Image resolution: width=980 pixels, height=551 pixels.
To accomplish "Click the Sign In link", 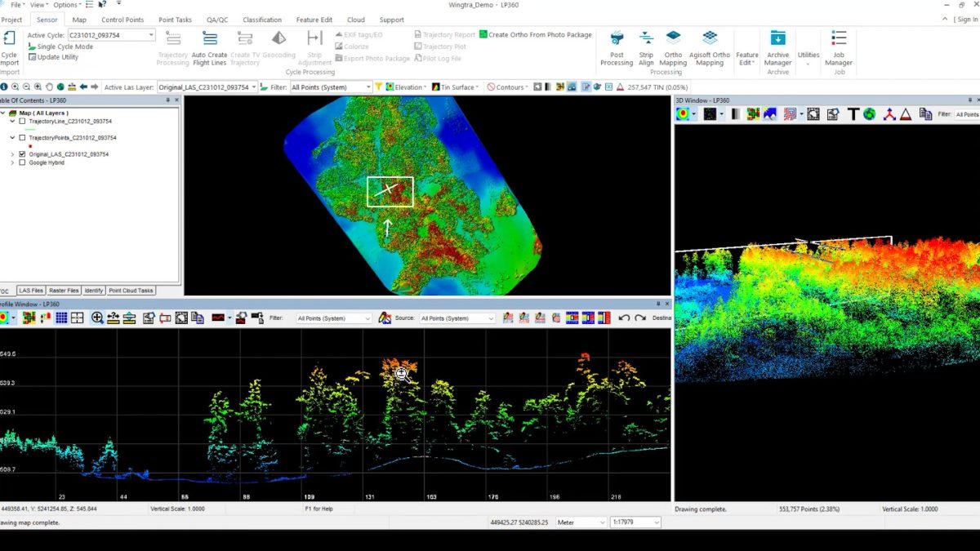I will (967, 19).
